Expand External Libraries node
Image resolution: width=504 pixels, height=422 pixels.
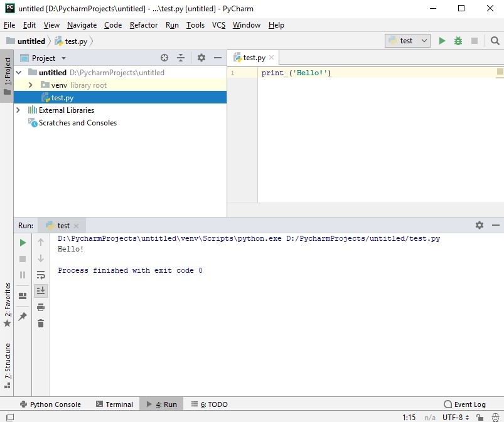click(18, 110)
